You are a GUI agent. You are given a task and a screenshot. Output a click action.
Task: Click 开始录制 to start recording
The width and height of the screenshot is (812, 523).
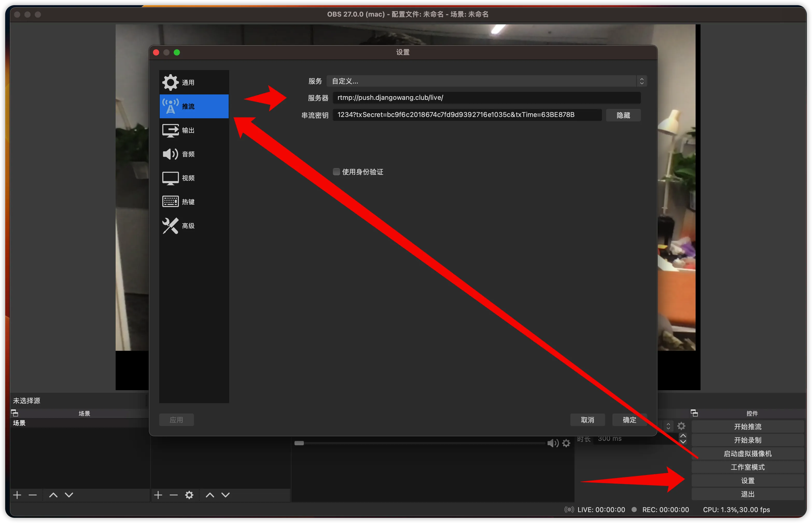pyautogui.click(x=747, y=440)
